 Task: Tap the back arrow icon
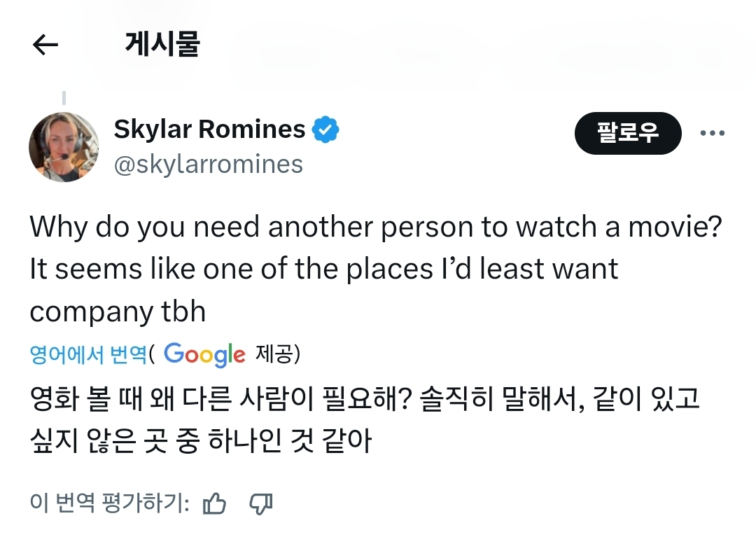[x=45, y=46]
